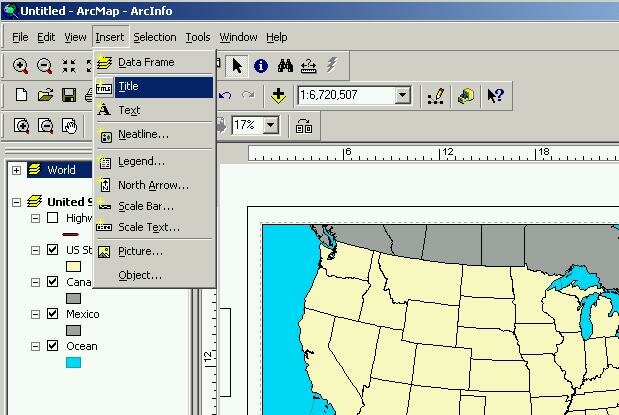This screenshot has width=619, height=415.
Task: Open the Find binoculars tool
Action: pyautogui.click(x=285, y=66)
